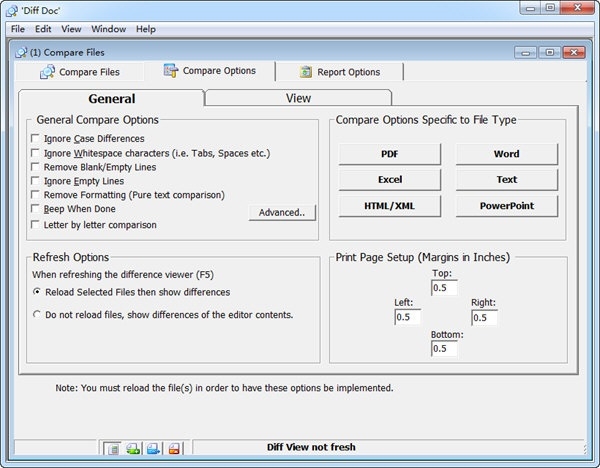Open the Report Options tab

(340, 72)
